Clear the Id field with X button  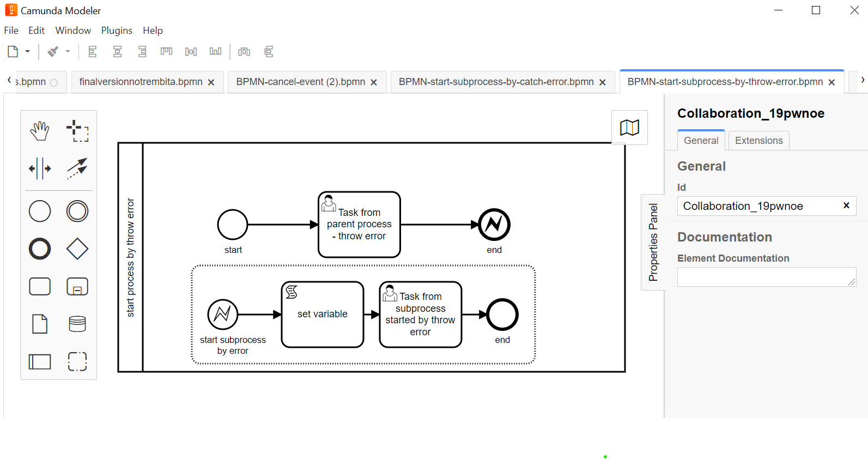[x=846, y=206]
